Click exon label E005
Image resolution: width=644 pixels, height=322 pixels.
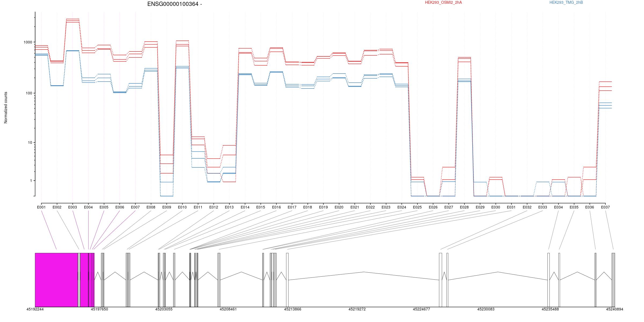pos(104,207)
